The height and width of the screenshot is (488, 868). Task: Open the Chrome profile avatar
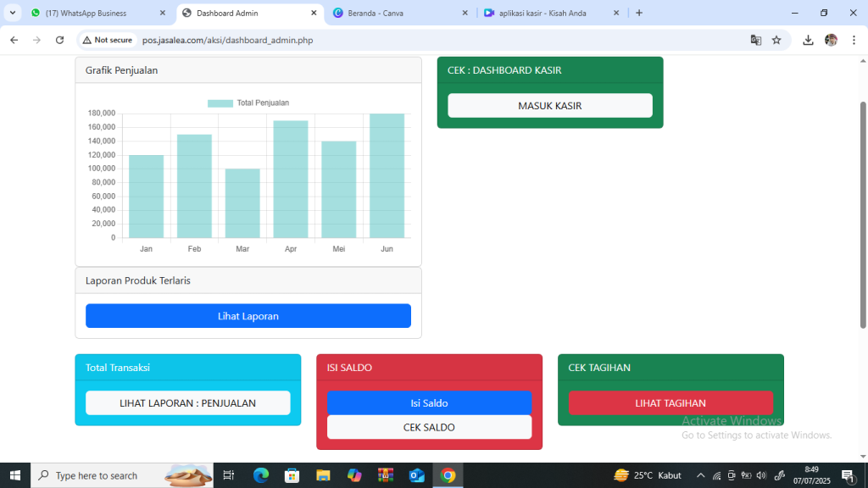click(x=831, y=40)
